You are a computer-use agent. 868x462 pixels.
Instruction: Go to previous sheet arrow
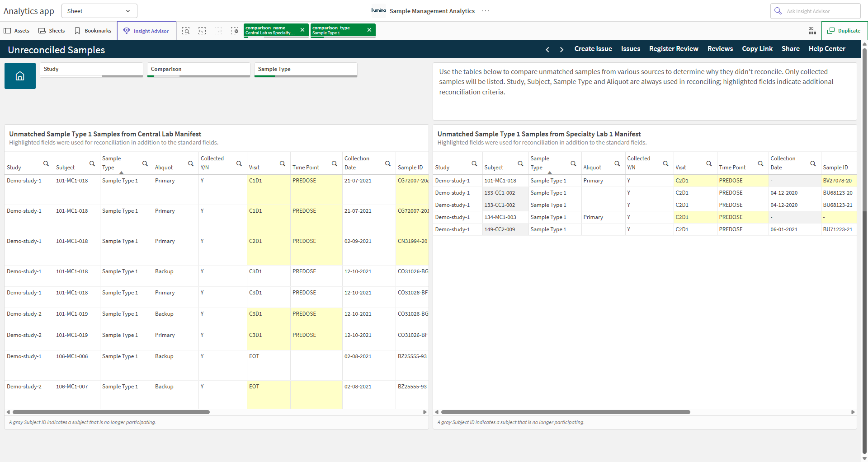click(x=547, y=49)
